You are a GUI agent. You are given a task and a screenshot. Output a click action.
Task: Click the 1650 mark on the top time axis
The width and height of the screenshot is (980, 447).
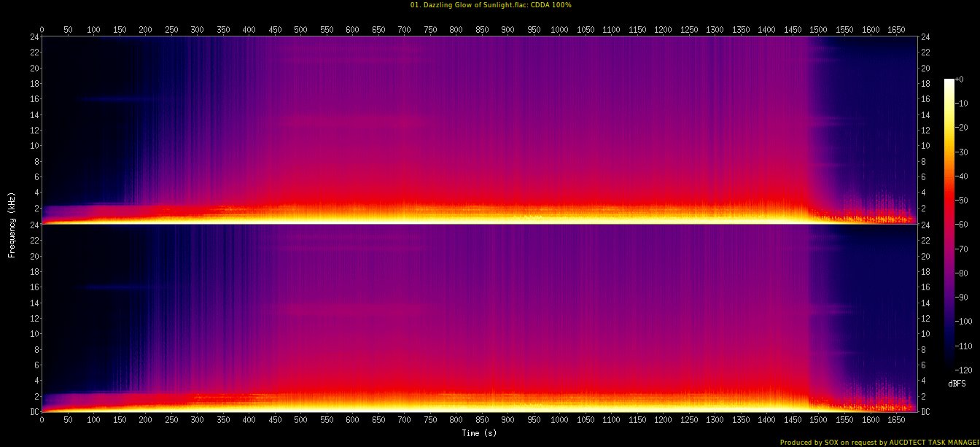[x=896, y=30]
